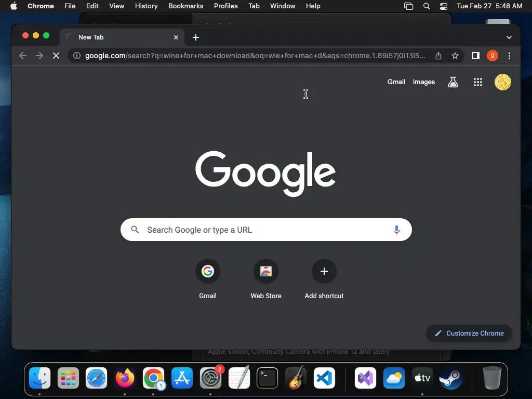Launch Firefox from the Dock
Image resolution: width=532 pixels, height=399 pixels.
coord(125,378)
